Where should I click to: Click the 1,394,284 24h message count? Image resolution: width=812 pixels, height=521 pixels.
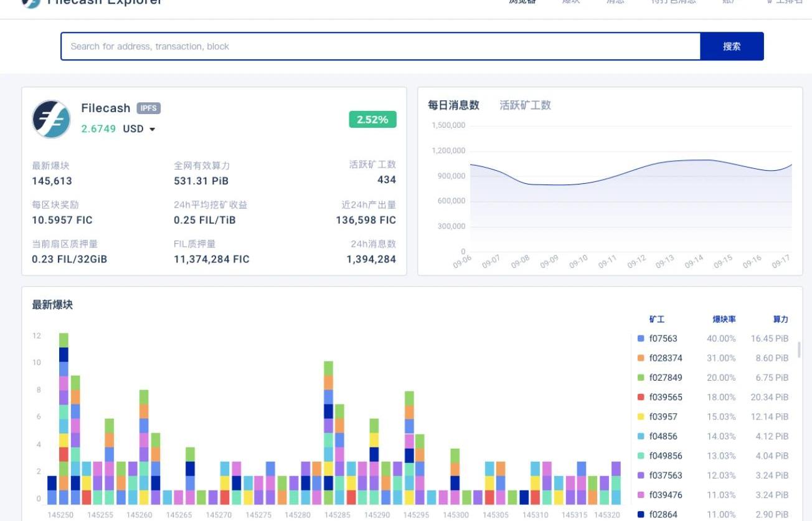[x=371, y=259]
